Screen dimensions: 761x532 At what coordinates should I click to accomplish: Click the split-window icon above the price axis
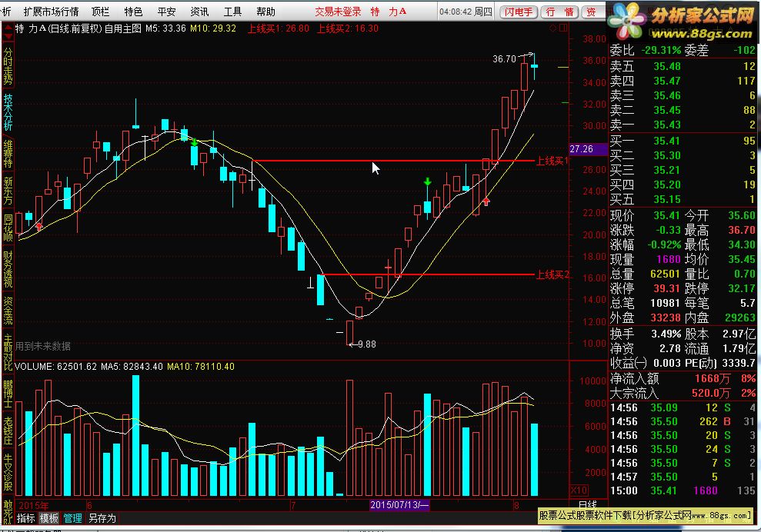563,28
